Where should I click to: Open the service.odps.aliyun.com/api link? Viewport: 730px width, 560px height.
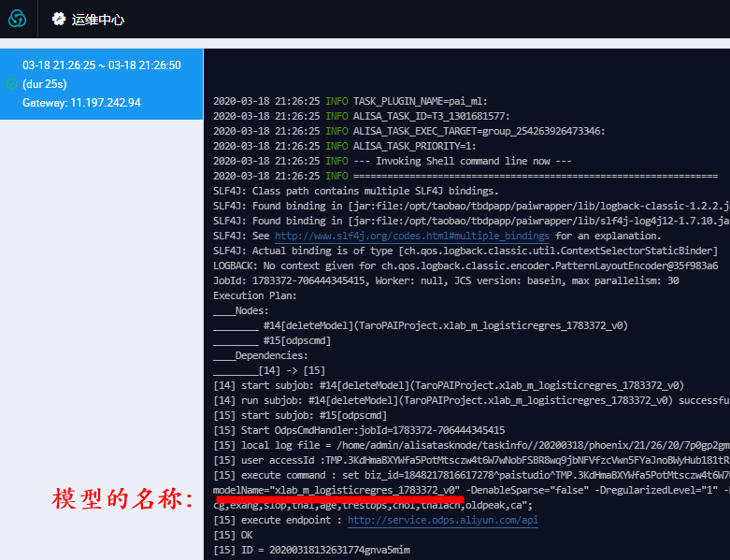click(443, 521)
